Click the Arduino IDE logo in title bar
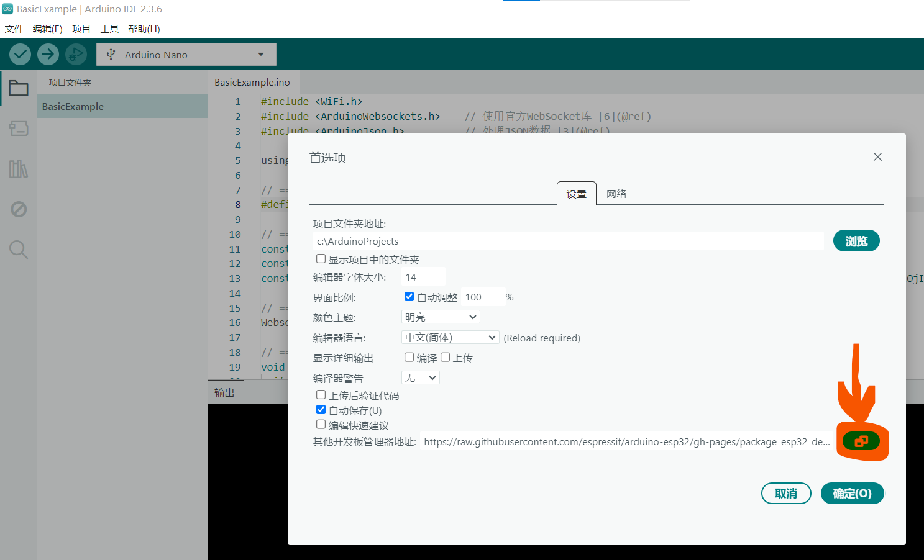This screenshot has width=924, height=560. click(7, 9)
